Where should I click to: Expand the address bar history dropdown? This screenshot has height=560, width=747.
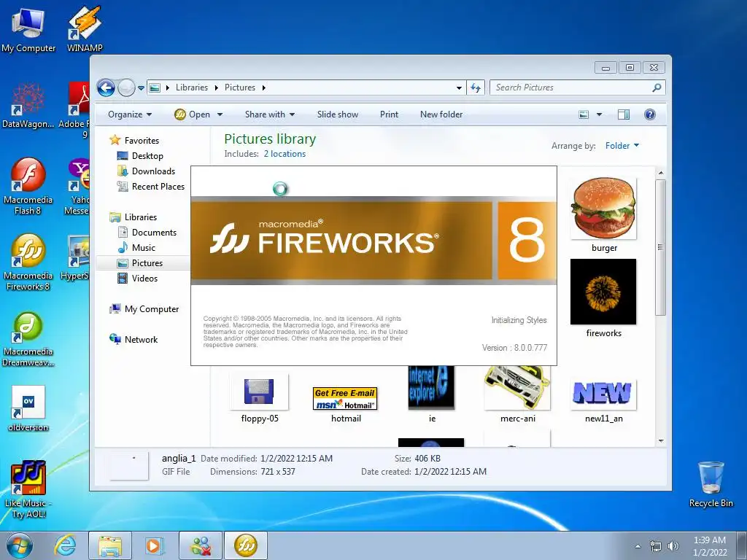coord(459,88)
